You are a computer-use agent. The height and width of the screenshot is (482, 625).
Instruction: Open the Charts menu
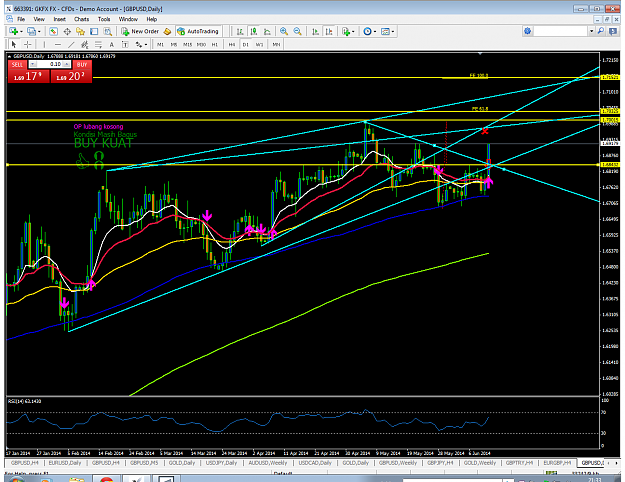coord(81,19)
